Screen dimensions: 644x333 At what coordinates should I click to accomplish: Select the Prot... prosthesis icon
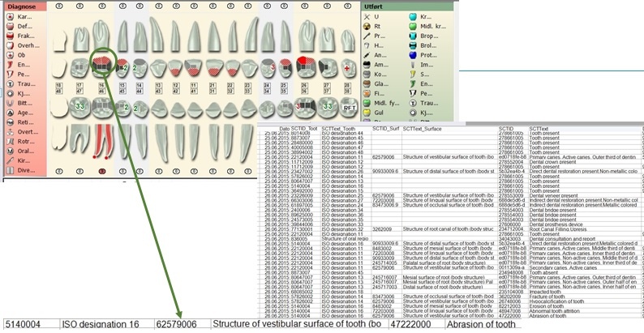[413, 55]
